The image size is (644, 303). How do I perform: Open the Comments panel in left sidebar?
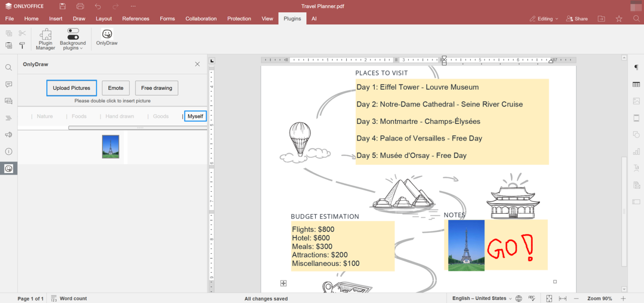8,84
